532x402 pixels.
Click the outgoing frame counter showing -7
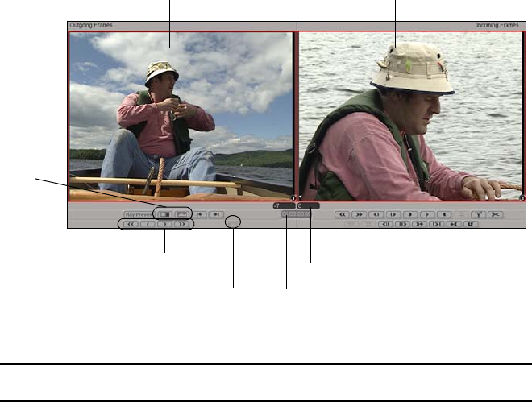[x=284, y=205]
